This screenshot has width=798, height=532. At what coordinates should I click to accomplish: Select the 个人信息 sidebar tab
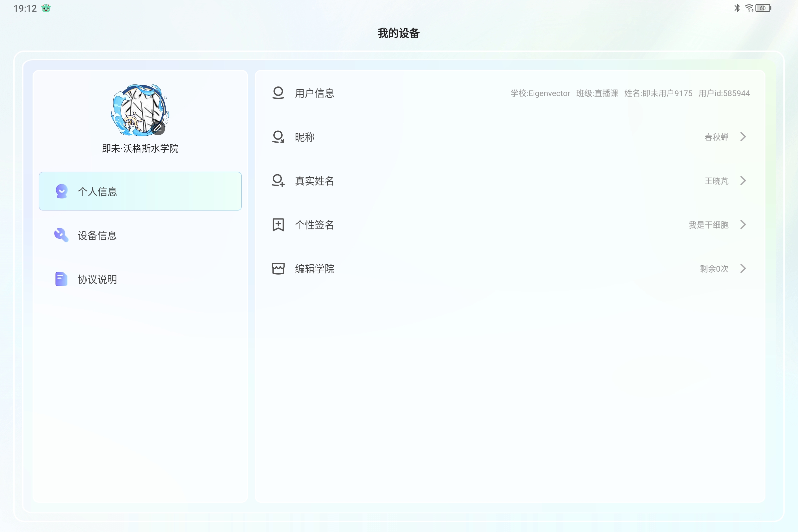[x=140, y=191]
